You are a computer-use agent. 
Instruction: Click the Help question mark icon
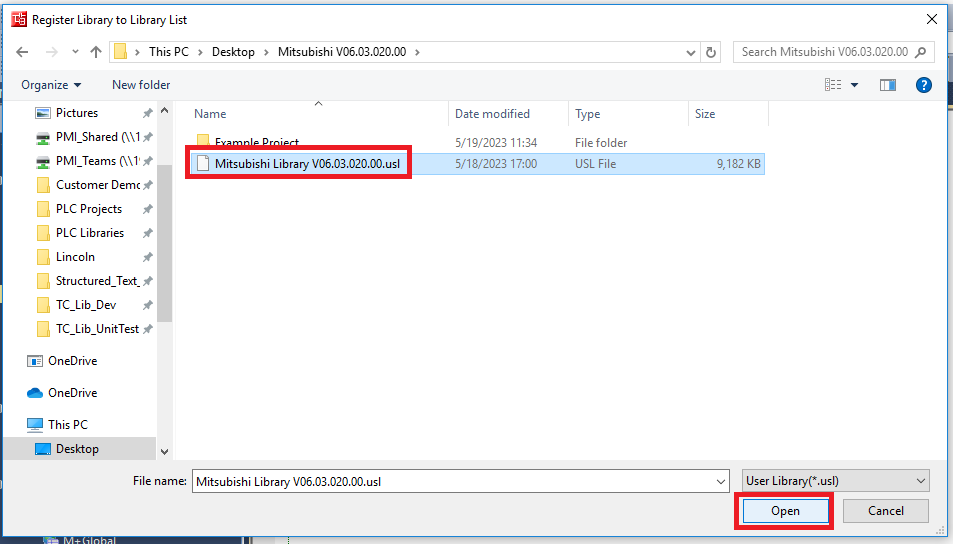924,85
